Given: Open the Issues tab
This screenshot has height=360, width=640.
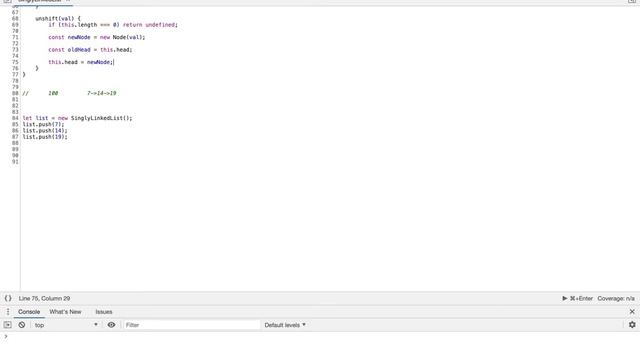Looking at the screenshot, I should pyautogui.click(x=104, y=312).
